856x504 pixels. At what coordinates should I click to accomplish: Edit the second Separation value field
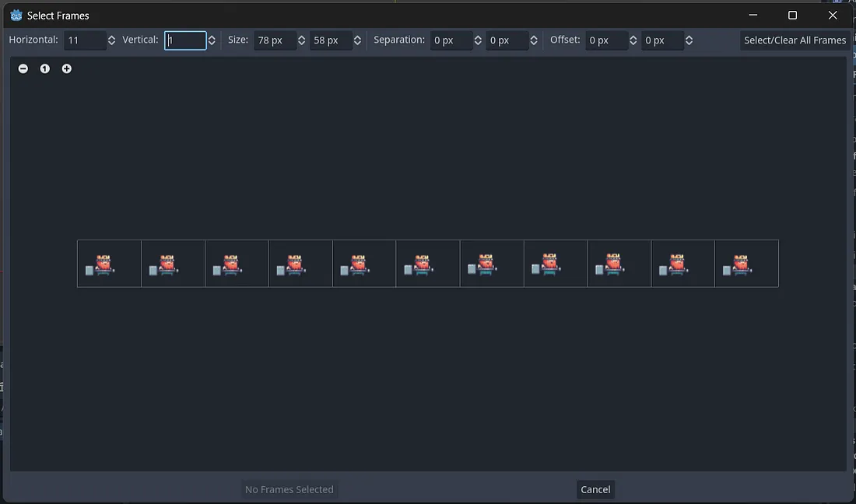pyautogui.click(x=507, y=40)
